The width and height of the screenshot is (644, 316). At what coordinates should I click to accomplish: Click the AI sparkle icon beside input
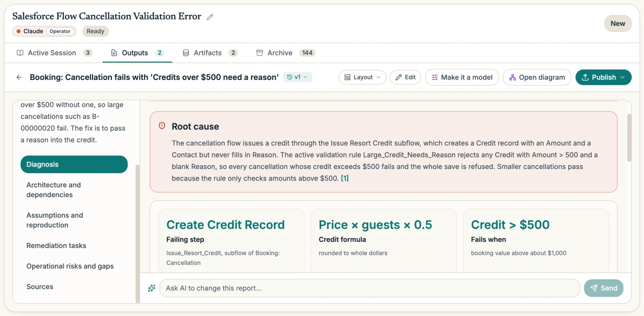[x=151, y=288]
